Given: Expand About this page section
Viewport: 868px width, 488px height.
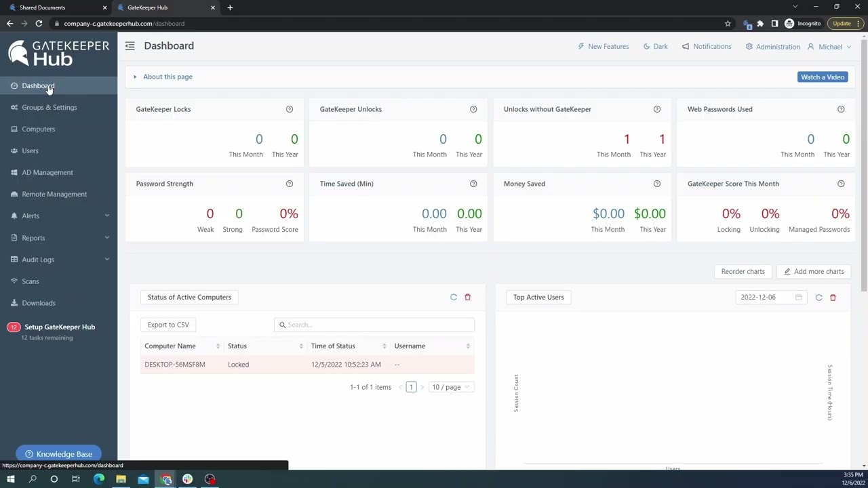Looking at the screenshot, I should 163,77.
